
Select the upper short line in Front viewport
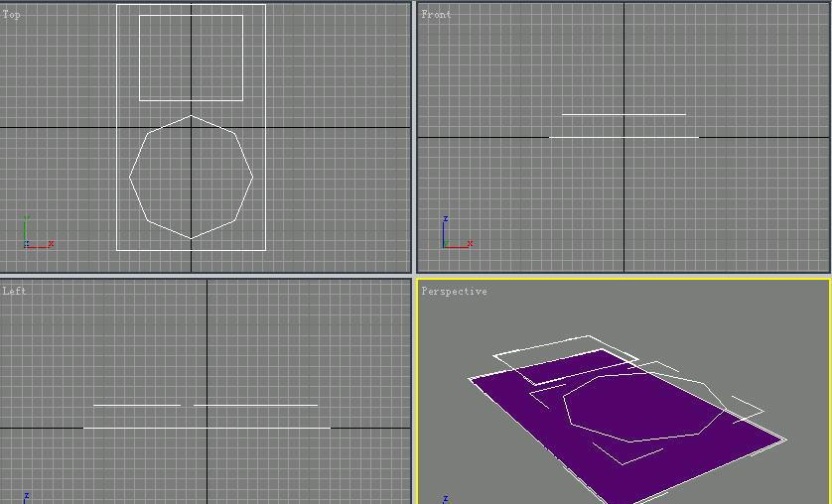(x=624, y=114)
